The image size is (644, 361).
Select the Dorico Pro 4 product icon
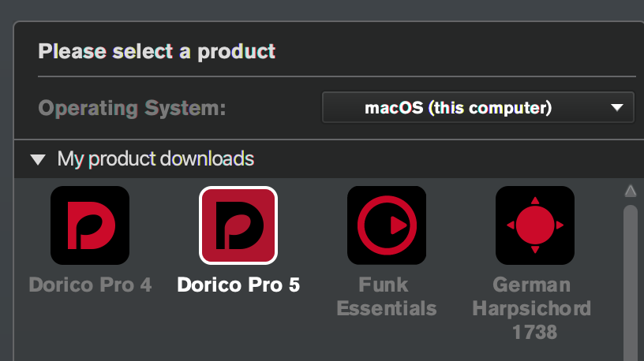coord(90,225)
